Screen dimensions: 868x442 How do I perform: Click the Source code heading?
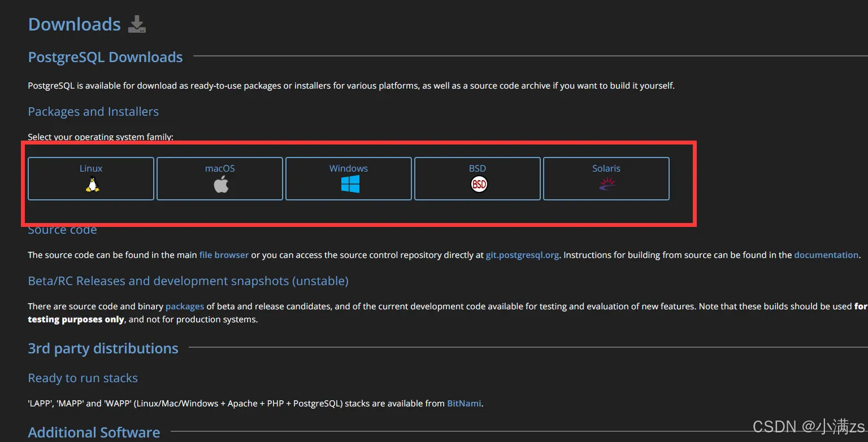tap(62, 230)
